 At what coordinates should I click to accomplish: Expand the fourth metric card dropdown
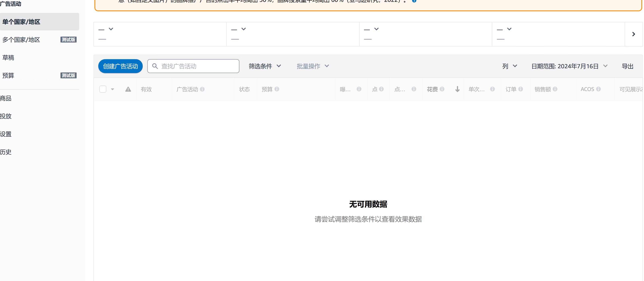pos(509,29)
